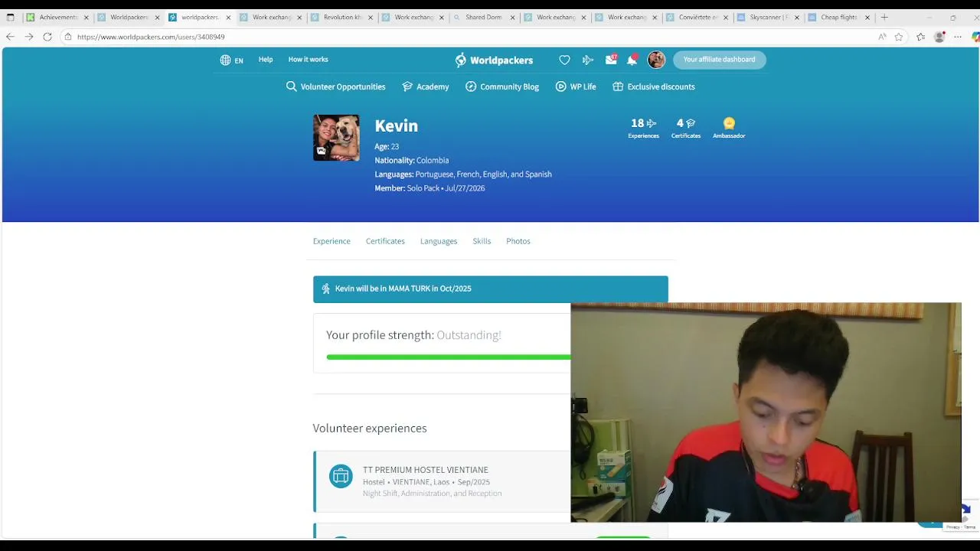Jump to the Photos section tab
The image size is (980, 551).
pyautogui.click(x=518, y=241)
